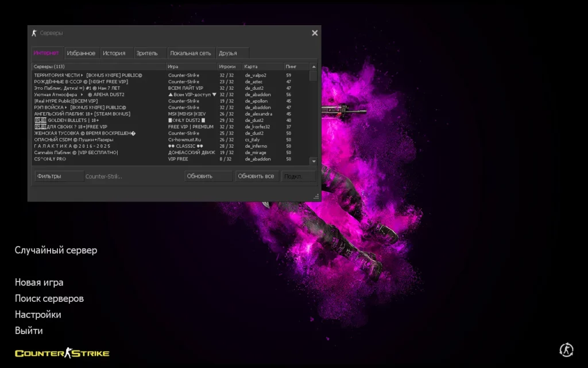Click the Counter-Strike icon in the Серверы title bar
This screenshot has height=368, width=588.
(34, 33)
